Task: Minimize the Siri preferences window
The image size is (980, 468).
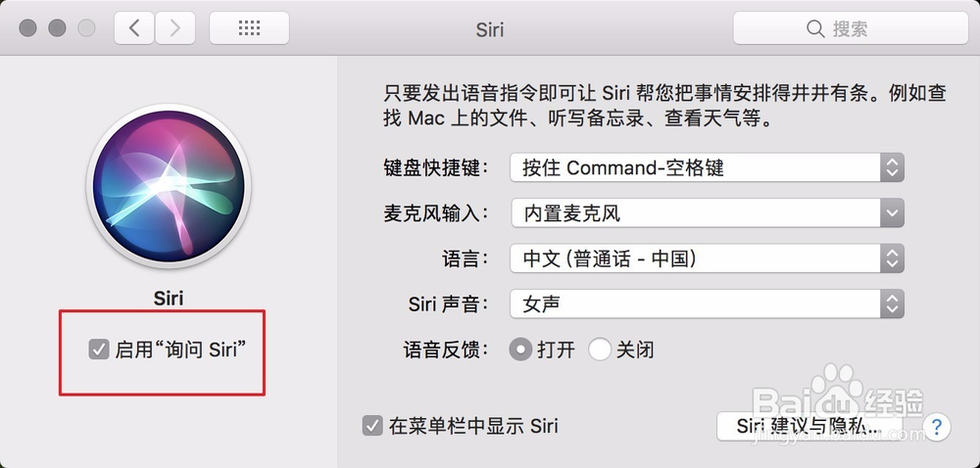Action: (58, 28)
